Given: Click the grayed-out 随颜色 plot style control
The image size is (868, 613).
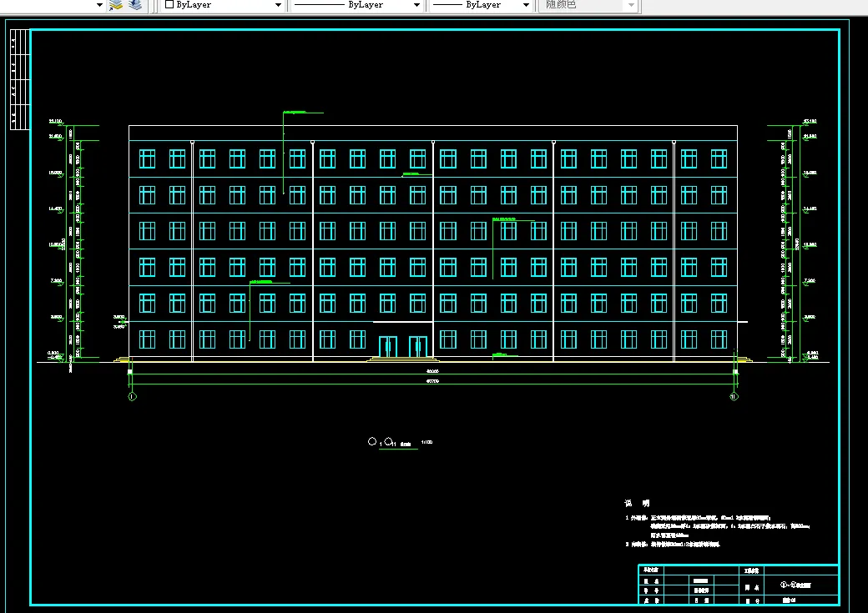Looking at the screenshot, I should point(584,6).
